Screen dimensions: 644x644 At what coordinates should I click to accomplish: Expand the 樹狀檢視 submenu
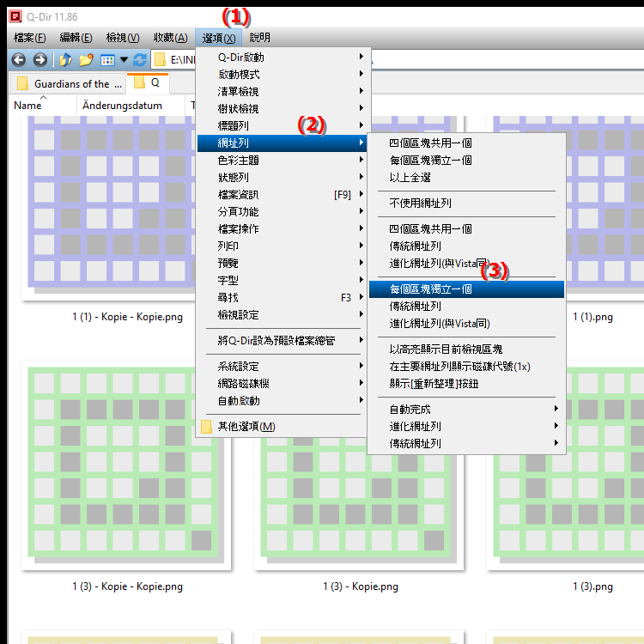point(283,109)
